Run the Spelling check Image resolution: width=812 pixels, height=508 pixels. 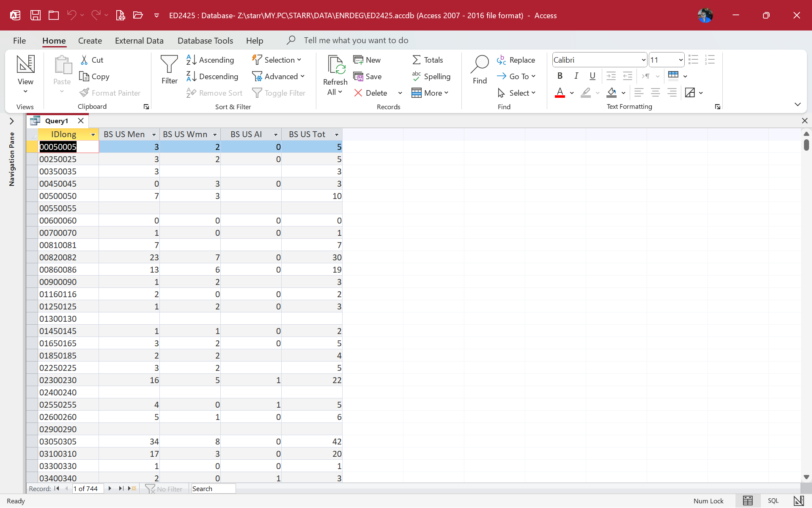click(x=431, y=76)
